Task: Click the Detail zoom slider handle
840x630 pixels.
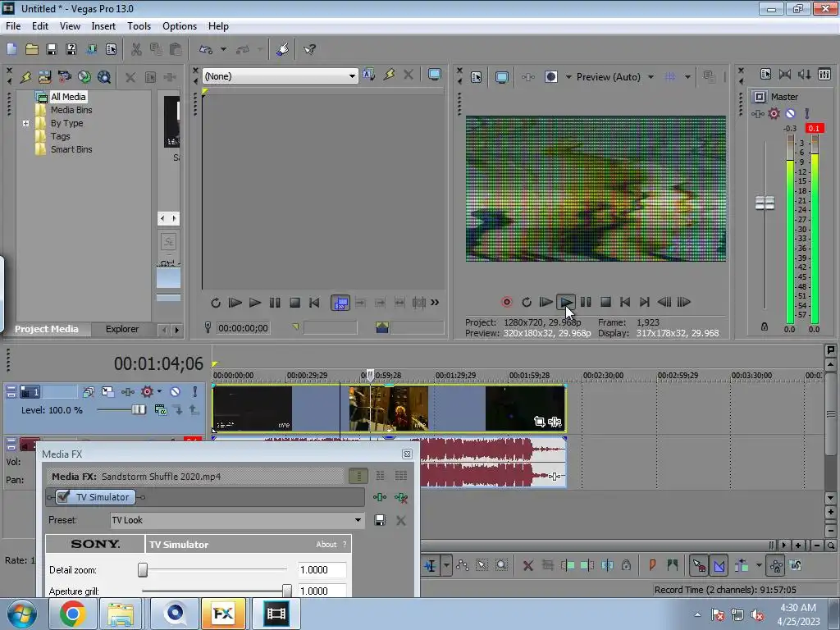Action: 143,569
